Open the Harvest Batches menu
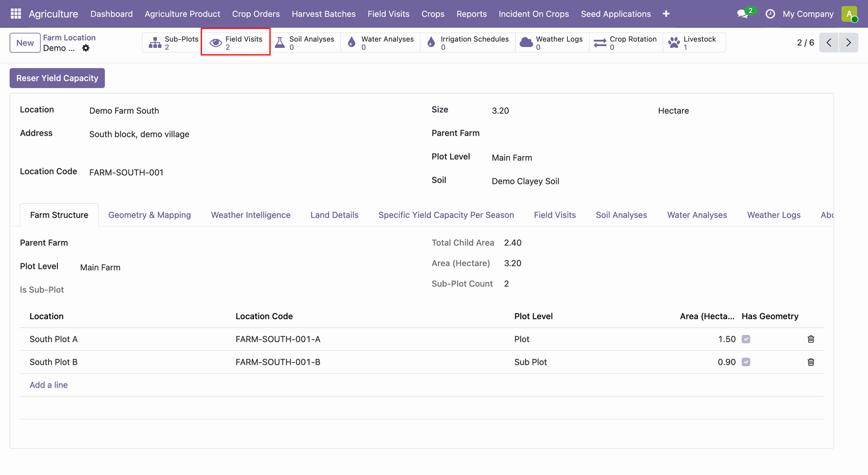 (323, 14)
